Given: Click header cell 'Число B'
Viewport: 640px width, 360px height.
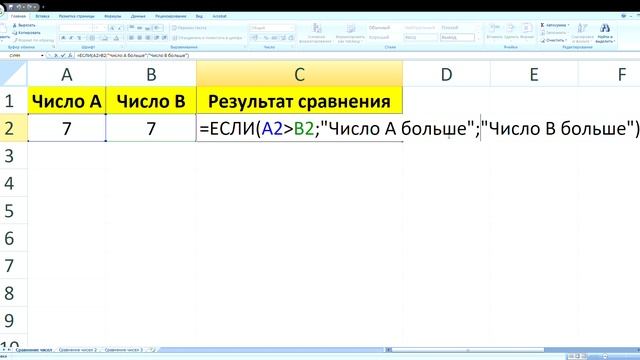Looking at the screenshot, I should click(151, 101).
